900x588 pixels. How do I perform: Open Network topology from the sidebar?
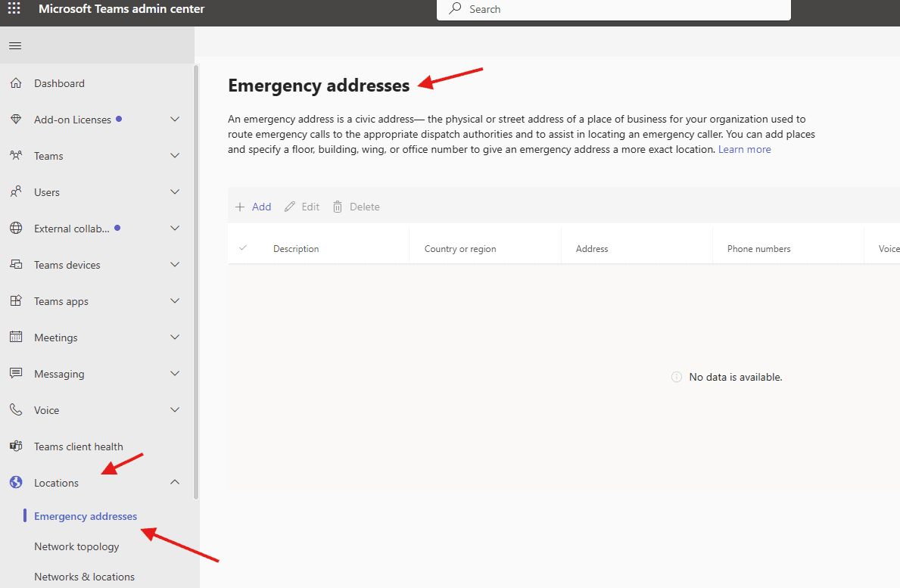click(x=76, y=546)
